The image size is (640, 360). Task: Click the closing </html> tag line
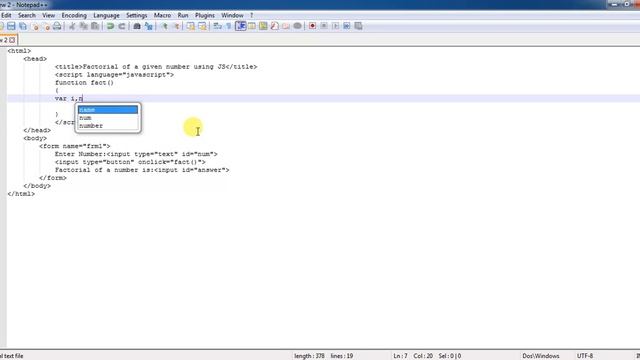click(x=21, y=194)
